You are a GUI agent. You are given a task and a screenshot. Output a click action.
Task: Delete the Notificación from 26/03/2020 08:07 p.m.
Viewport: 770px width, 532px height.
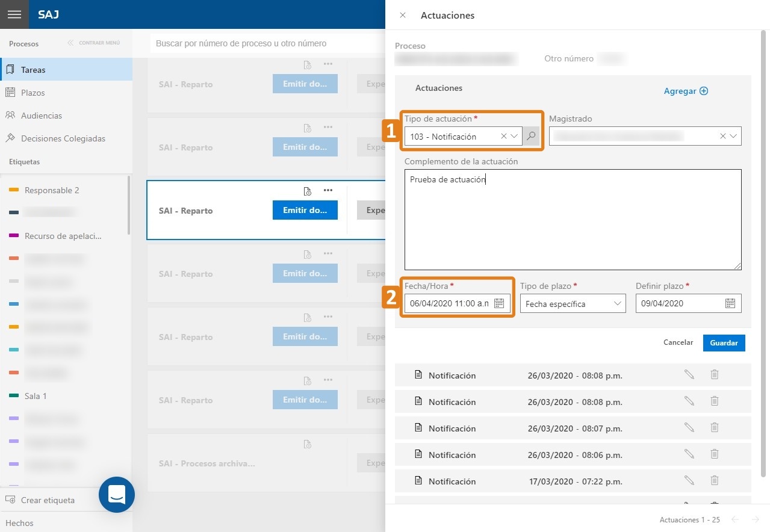point(715,427)
